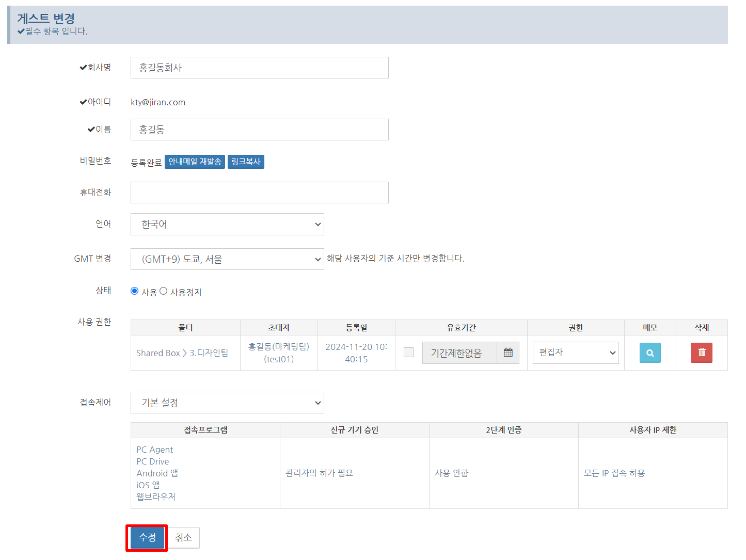Open the 편집자 permission dropdown
This screenshot has height=560, width=746.
tap(575, 353)
